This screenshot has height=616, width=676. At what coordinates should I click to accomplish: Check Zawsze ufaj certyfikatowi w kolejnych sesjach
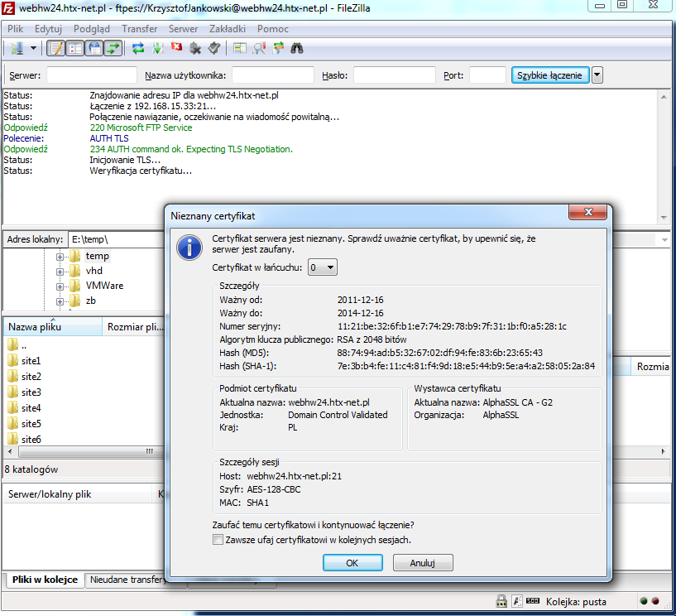click(218, 540)
